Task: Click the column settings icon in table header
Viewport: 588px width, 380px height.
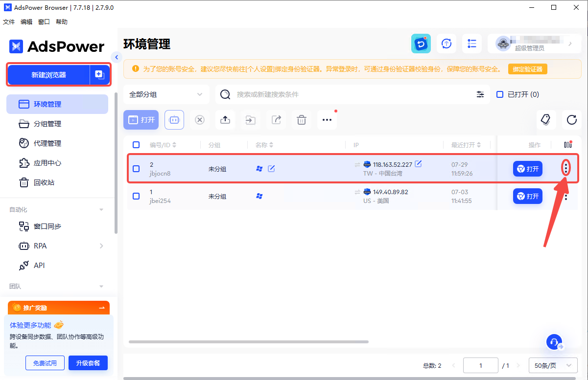Action: coord(567,145)
